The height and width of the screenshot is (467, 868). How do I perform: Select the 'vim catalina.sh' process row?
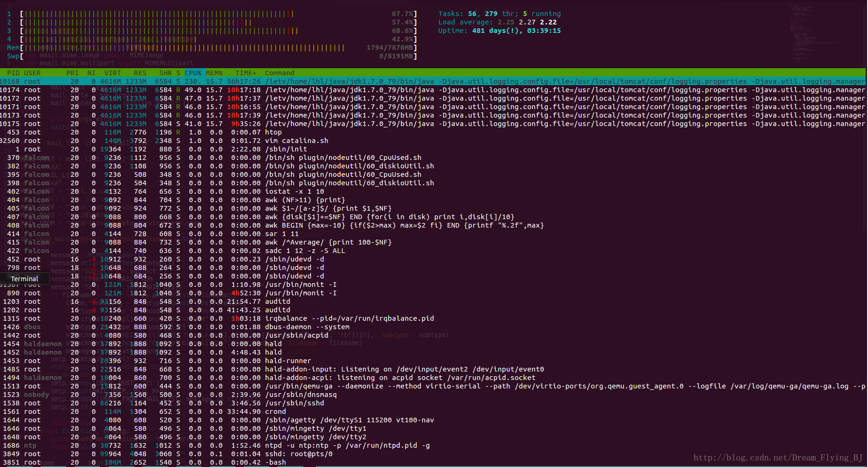click(433, 141)
